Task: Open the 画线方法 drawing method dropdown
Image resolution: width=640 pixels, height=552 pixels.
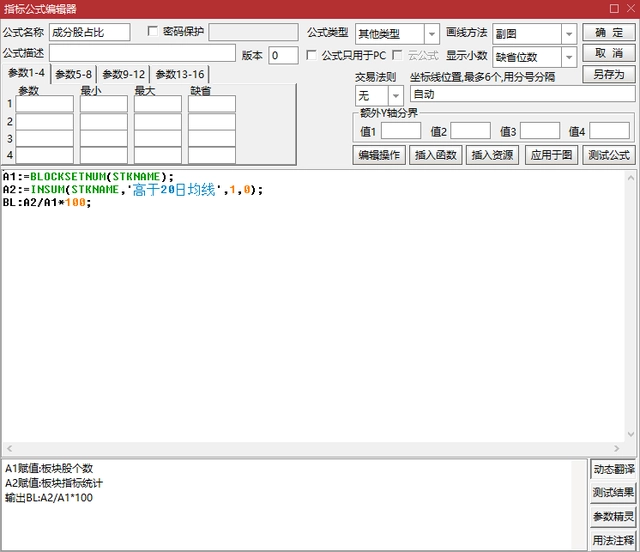Action: [x=569, y=34]
